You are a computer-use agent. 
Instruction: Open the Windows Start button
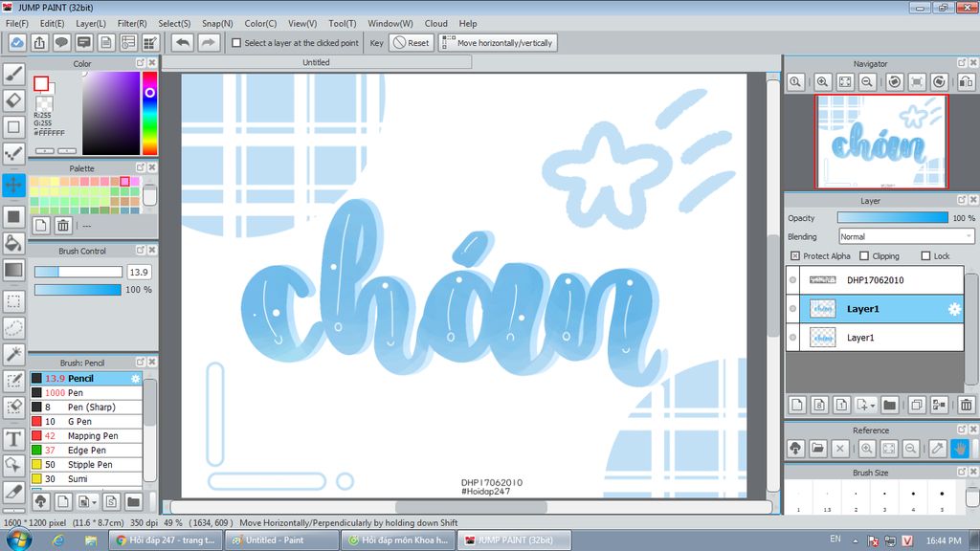pos(19,540)
